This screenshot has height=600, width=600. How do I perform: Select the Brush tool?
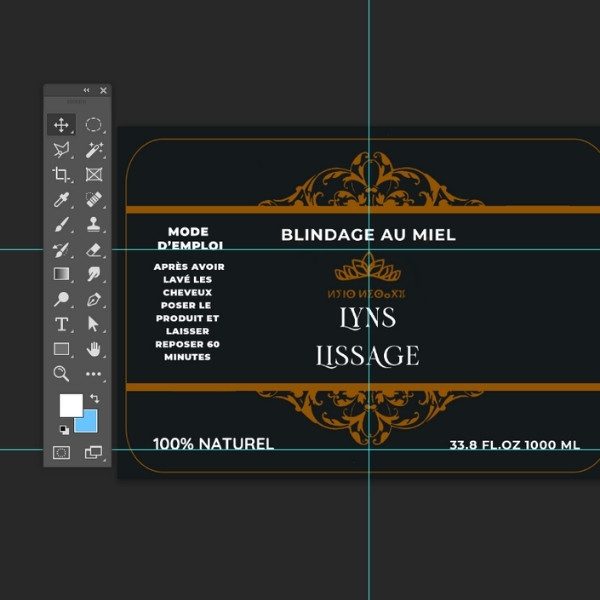[61, 225]
